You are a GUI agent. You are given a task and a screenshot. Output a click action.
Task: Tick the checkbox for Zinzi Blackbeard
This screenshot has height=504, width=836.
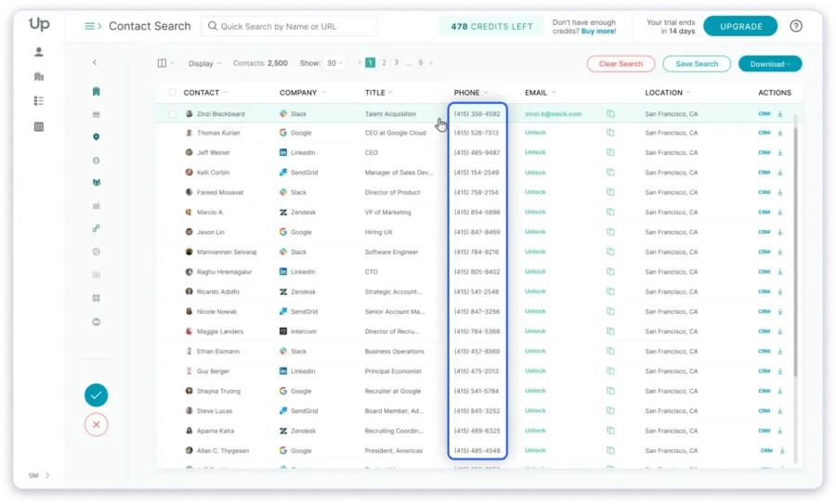point(172,114)
